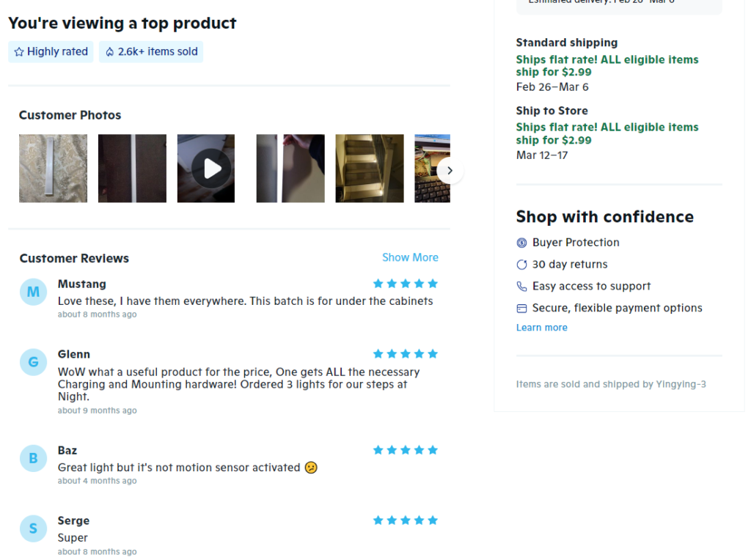Open the dark carpet customer photo
This screenshot has width=751, height=560.
tap(132, 169)
